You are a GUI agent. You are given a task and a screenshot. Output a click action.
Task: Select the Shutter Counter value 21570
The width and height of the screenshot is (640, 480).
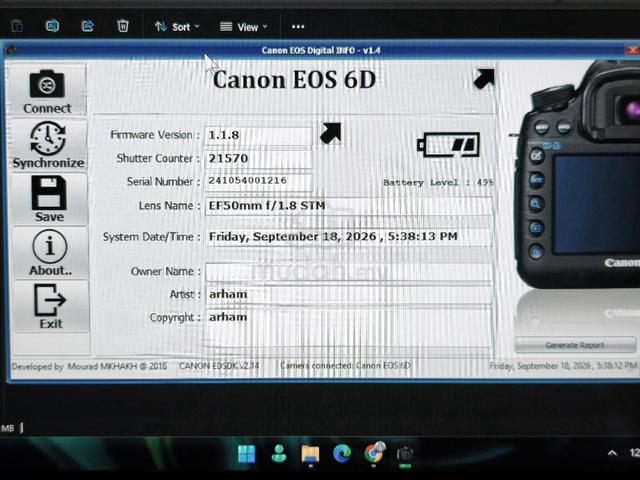(258, 158)
